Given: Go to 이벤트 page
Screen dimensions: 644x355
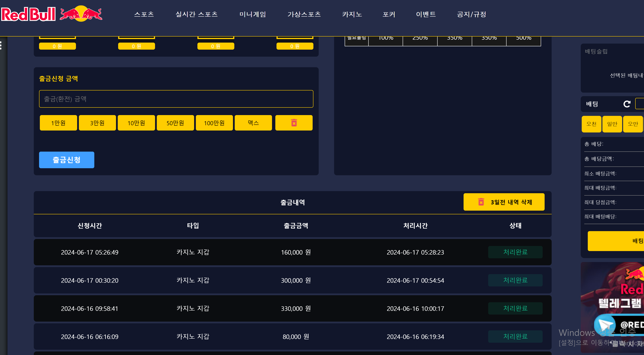Looking at the screenshot, I should point(426,14).
